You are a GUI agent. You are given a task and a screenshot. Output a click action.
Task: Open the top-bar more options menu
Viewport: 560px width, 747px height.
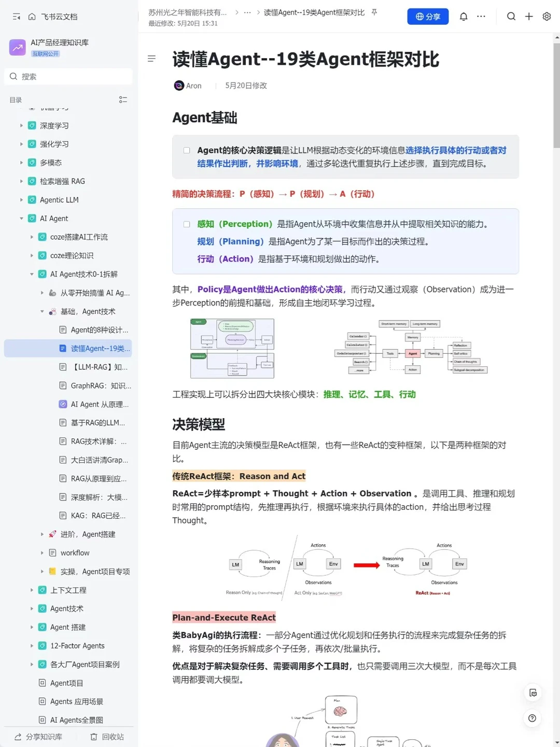tap(481, 16)
